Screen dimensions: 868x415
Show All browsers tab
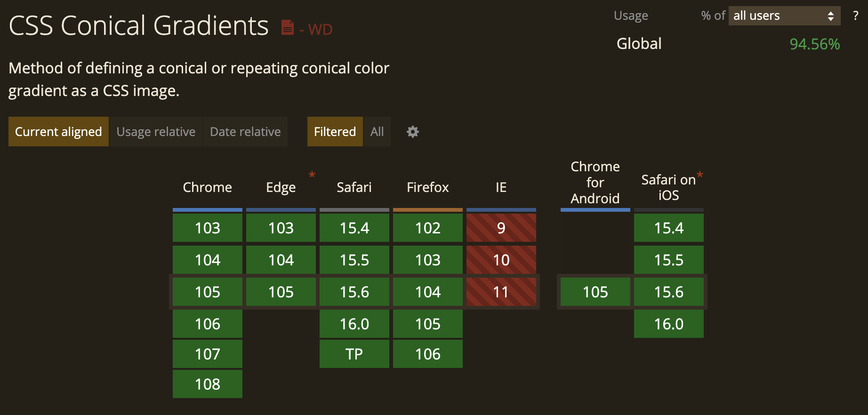[377, 132]
